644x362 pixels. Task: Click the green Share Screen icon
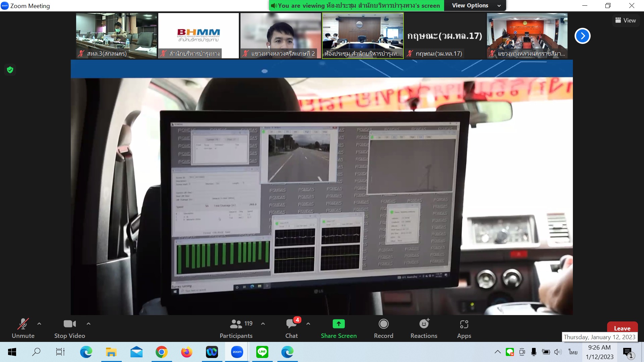[338, 324]
